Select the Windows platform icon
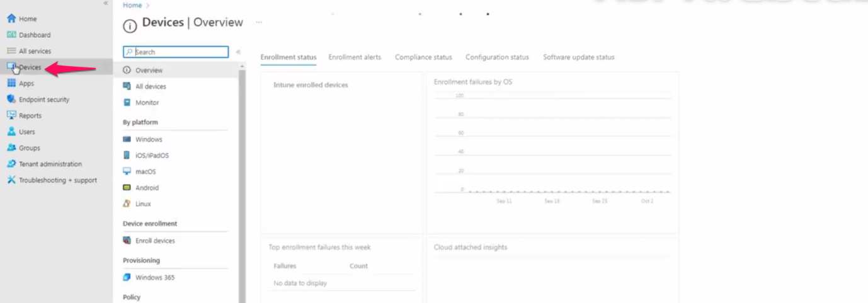 point(127,139)
